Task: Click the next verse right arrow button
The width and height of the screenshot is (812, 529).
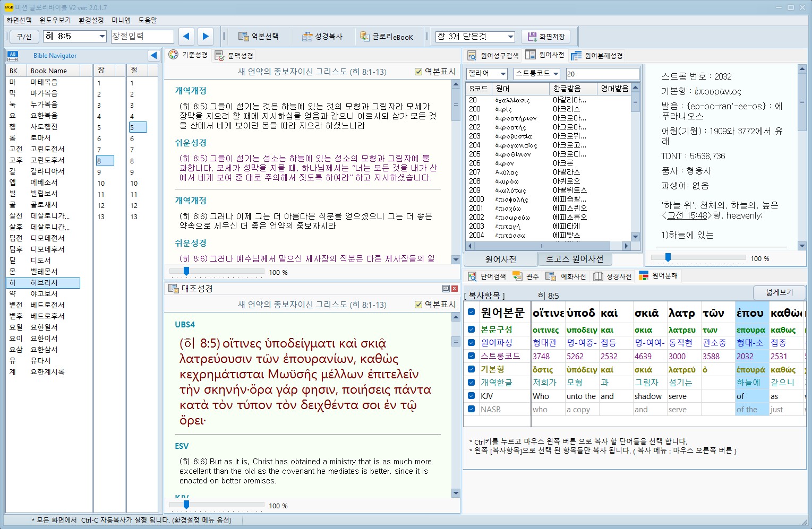Action: click(206, 37)
